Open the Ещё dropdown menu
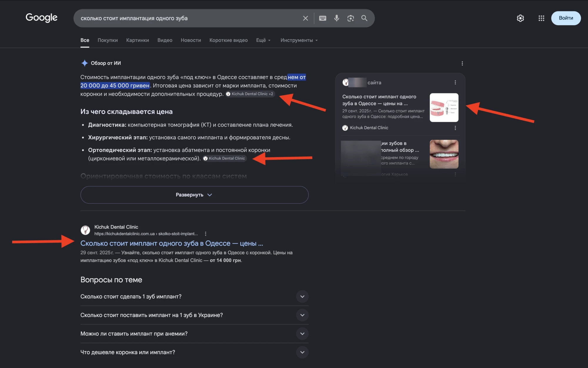Screen dimensions: 588x368 click(x=263, y=40)
